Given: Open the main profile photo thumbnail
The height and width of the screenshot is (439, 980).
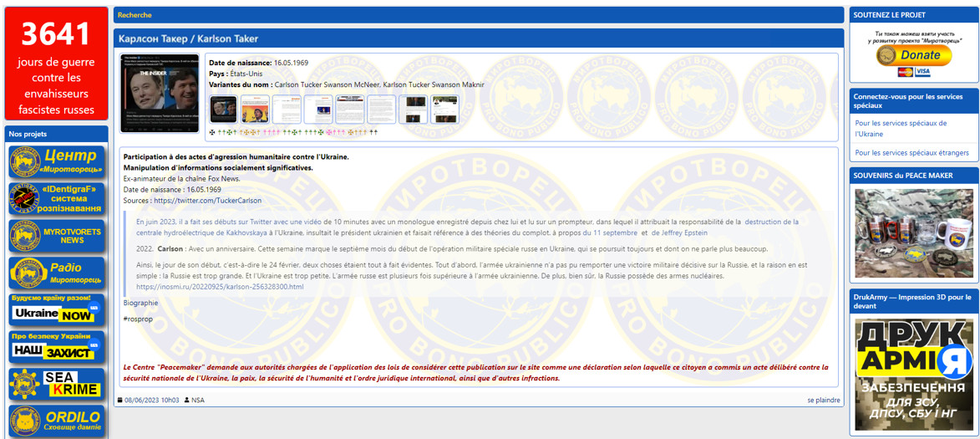Looking at the screenshot, I should point(160,94).
